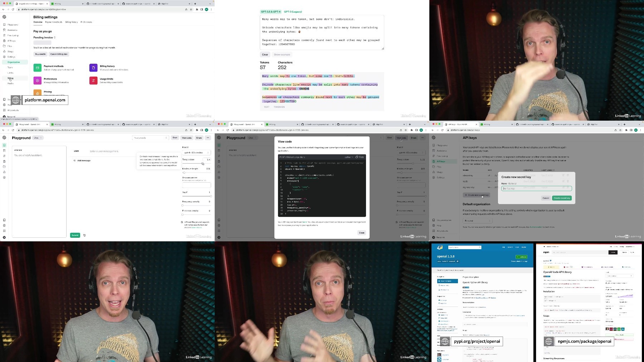Image resolution: width=644 pixels, height=362 pixels.
Task: Click the Copy icon in View code dialog
Action: point(357,157)
